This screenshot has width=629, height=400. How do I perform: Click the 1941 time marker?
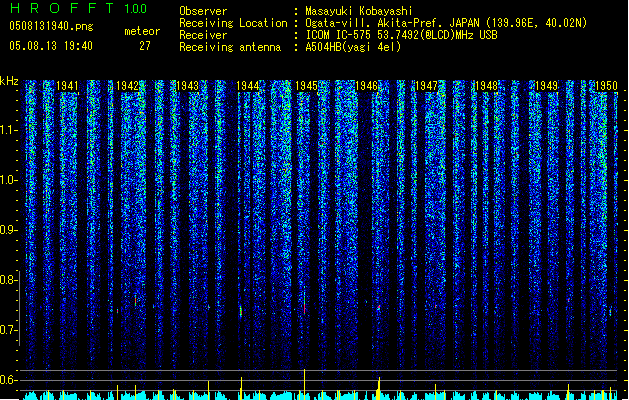coord(67,86)
